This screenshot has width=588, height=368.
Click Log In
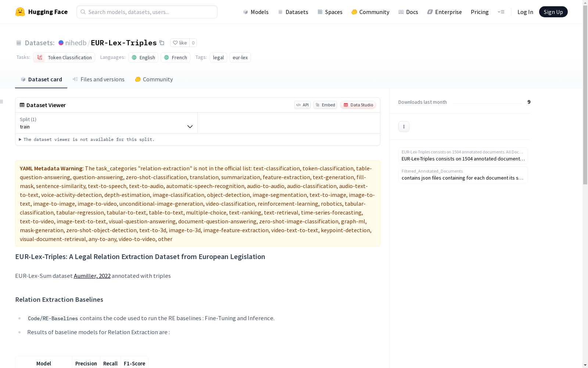[525, 12]
